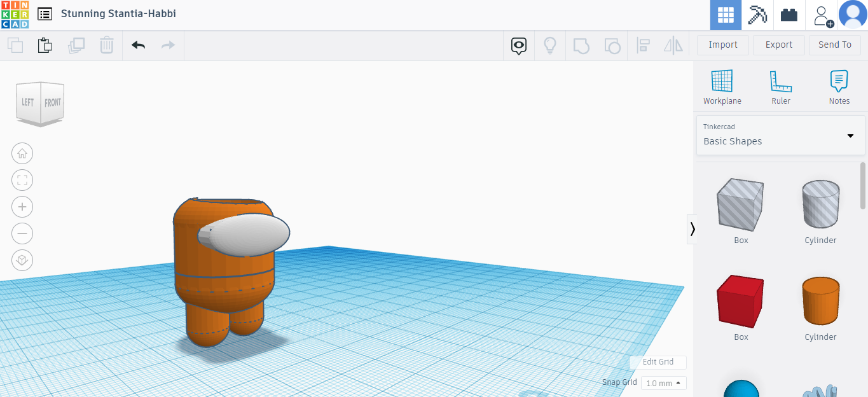Click the Mirror tool icon
Viewport: 868px width, 397px height.
[673, 45]
